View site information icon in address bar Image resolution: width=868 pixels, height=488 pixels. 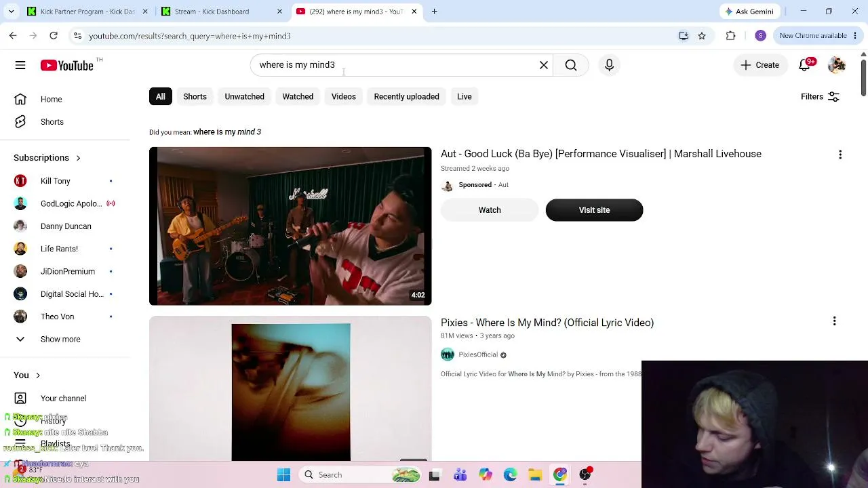[77, 36]
